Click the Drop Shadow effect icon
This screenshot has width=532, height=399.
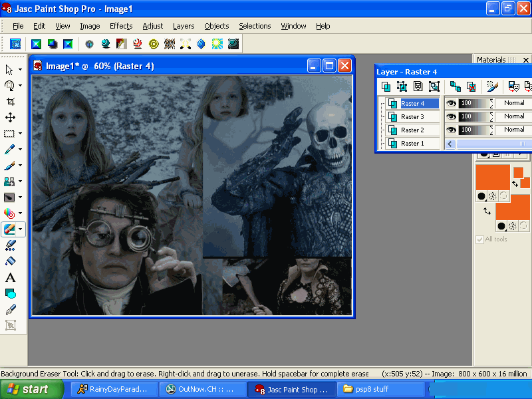(53, 44)
